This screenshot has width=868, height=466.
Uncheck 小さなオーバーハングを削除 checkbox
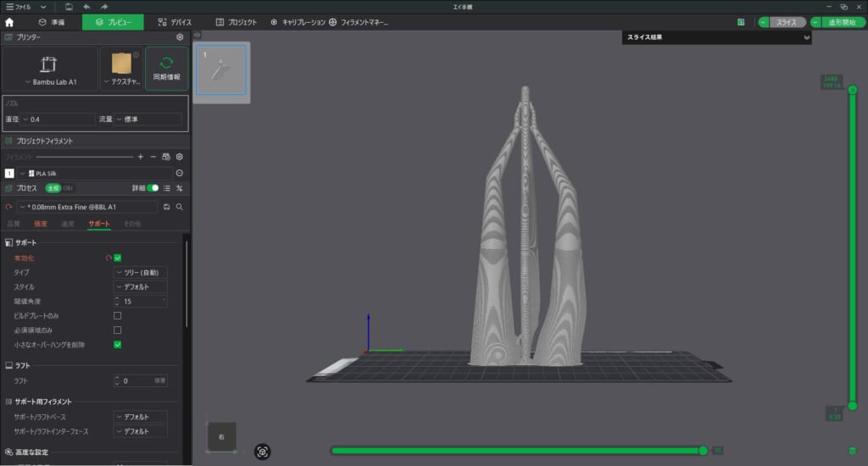pyautogui.click(x=117, y=344)
